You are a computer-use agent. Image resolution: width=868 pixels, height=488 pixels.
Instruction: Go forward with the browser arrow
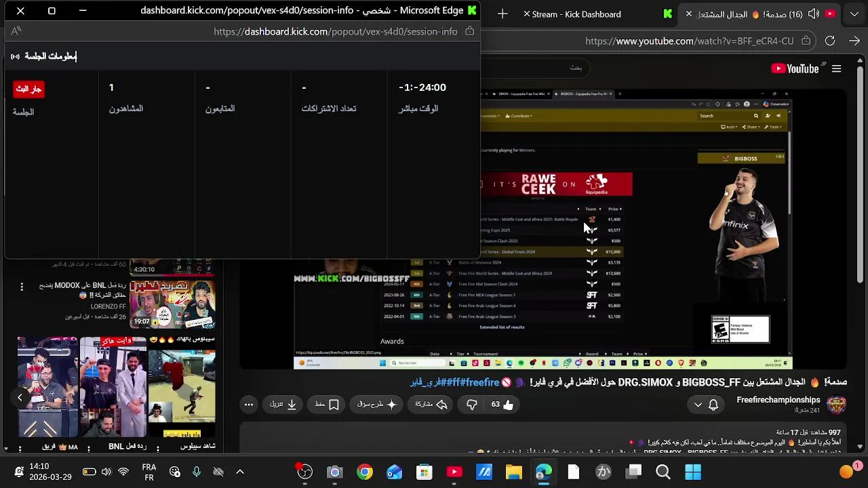click(x=854, y=41)
